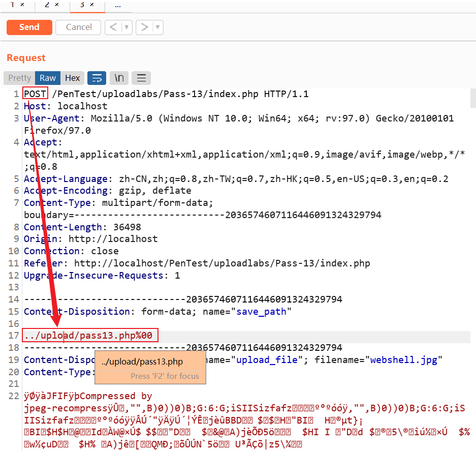This screenshot has height=451, width=476.
Task: Click the request editor vertical scrollbar
Action: pyautogui.click(x=473, y=99)
